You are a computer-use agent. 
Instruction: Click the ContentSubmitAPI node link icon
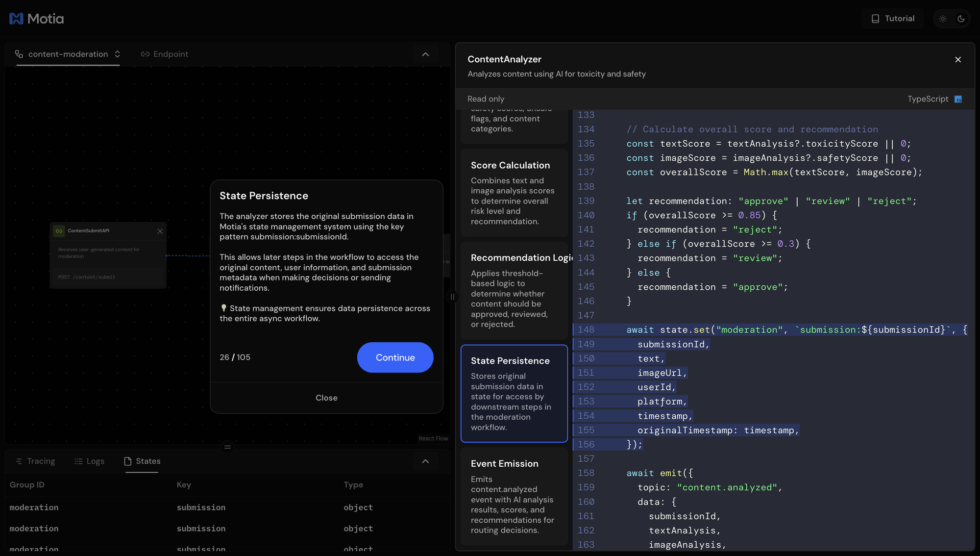tap(59, 231)
